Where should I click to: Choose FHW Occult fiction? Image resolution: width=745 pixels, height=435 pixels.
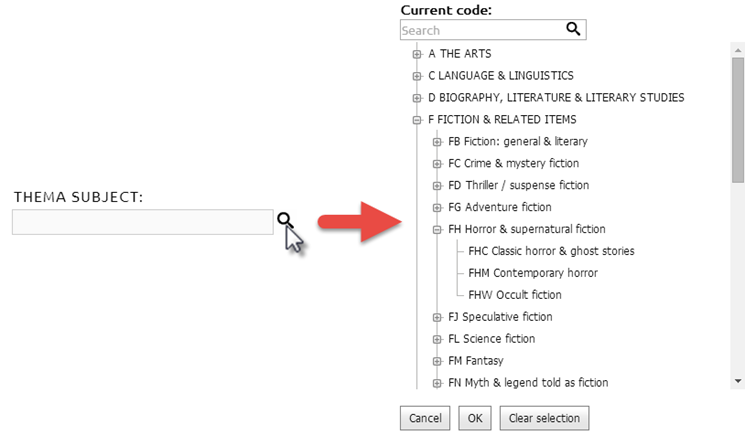(515, 294)
